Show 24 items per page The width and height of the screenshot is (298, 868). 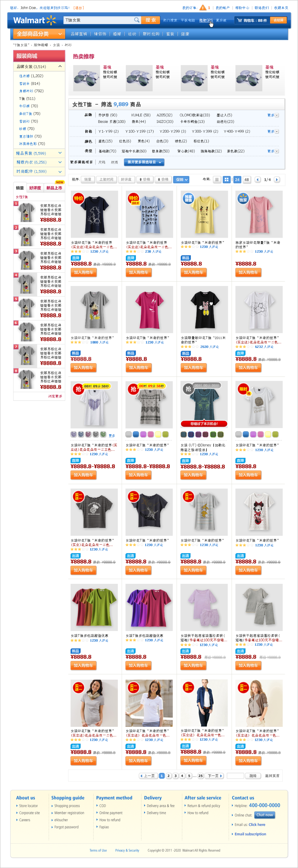[x=237, y=180]
